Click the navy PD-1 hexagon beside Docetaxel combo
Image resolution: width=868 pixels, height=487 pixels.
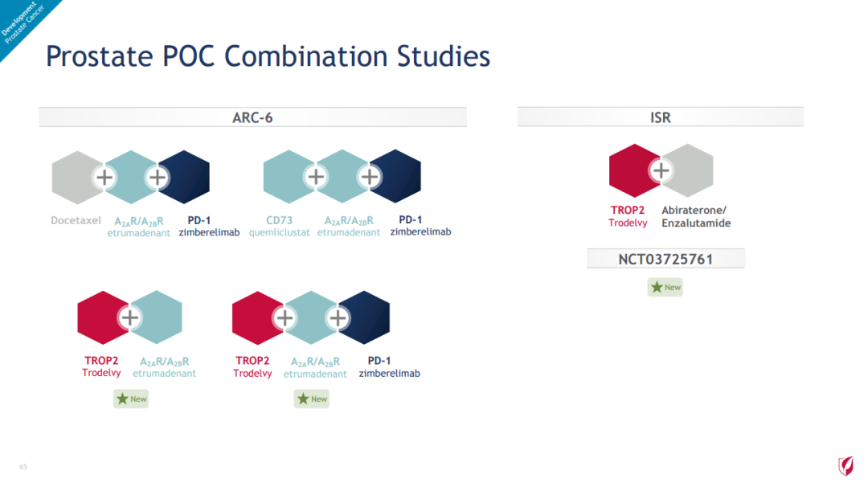click(184, 177)
